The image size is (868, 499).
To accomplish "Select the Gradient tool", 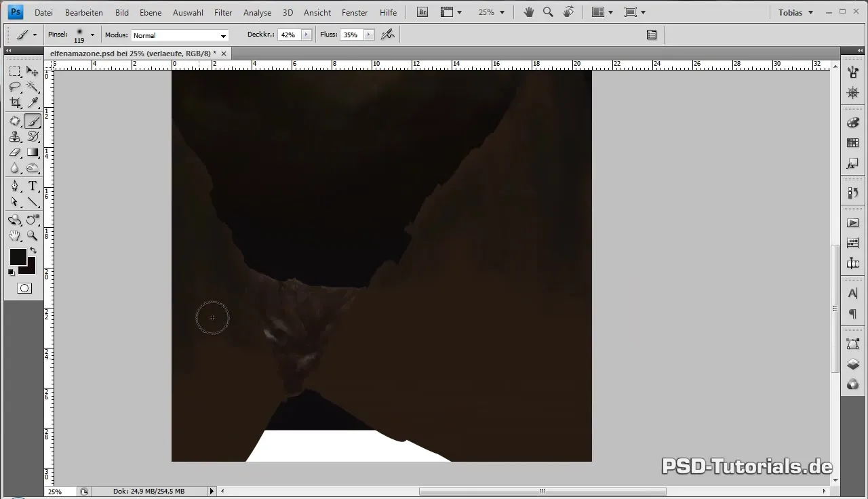I will [x=32, y=153].
